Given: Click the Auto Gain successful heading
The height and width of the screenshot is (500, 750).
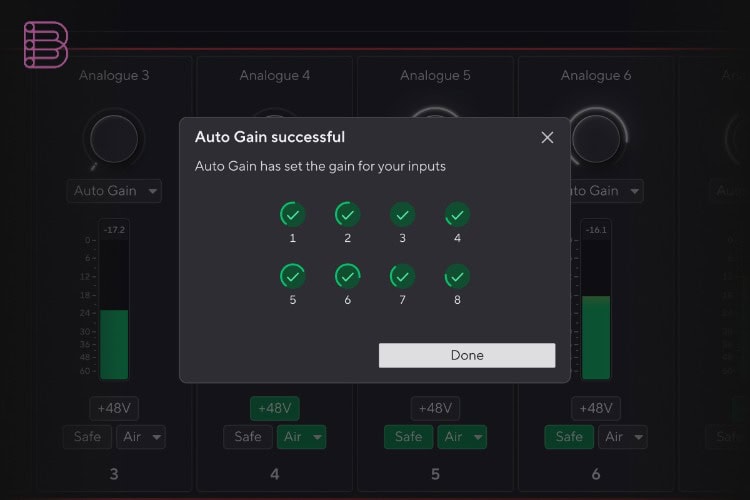Looking at the screenshot, I should click(270, 137).
